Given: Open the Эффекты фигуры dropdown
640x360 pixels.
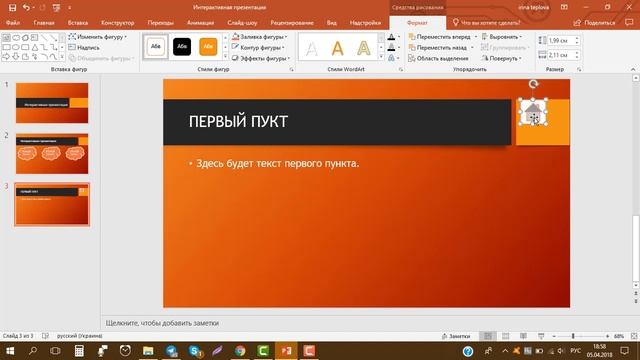Looking at the screenshot, I should (261, 58).
